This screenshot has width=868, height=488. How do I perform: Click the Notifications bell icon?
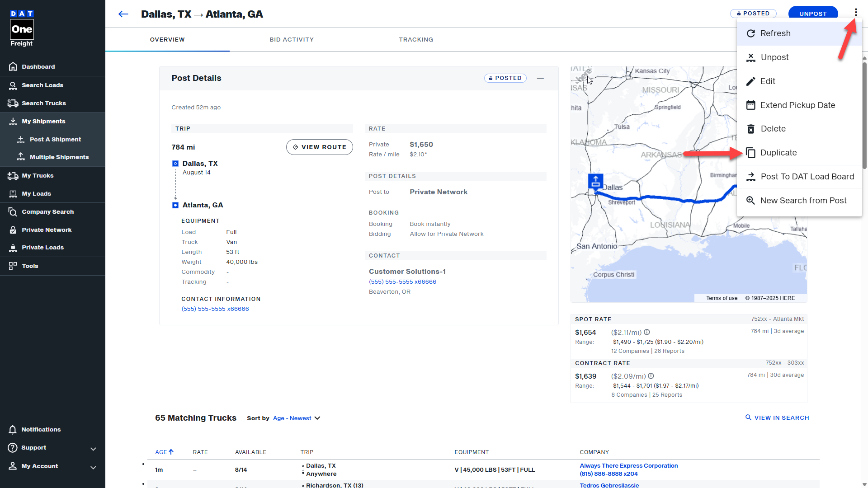[x=13, y=430]
